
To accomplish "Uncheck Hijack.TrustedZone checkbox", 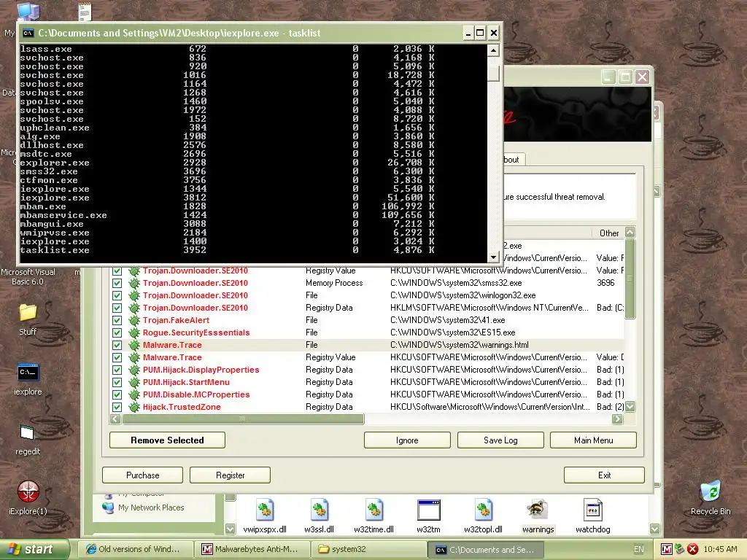I will pyautogui.click(x=117, y=407).
